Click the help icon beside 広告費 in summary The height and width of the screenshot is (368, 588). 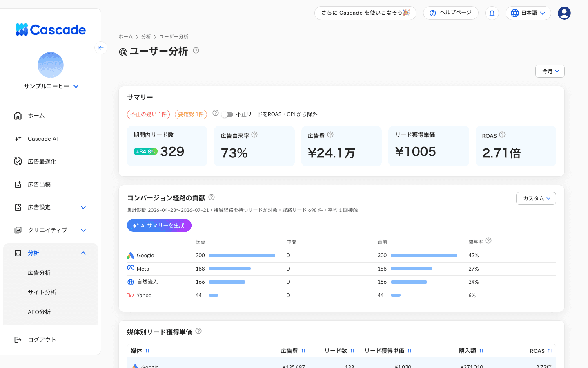tap(330, 135)
